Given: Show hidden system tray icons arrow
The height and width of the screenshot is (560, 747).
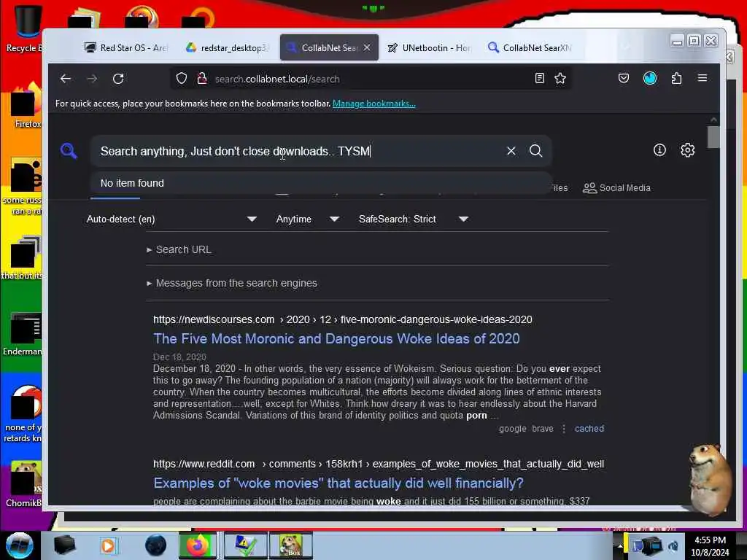Looking at the screenshot, I should (x=620, y=545).
